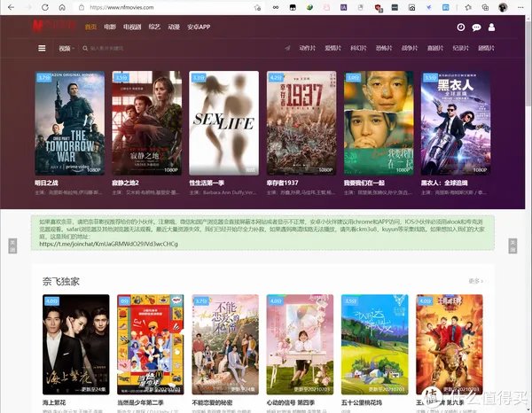
Task: Filter by 喜剧片 genre
Action: click(435, 48)
